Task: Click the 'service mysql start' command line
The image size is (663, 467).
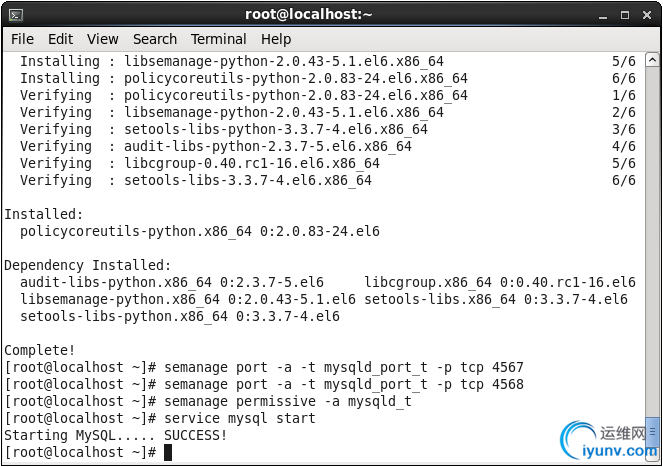Action: coord(160,418)
